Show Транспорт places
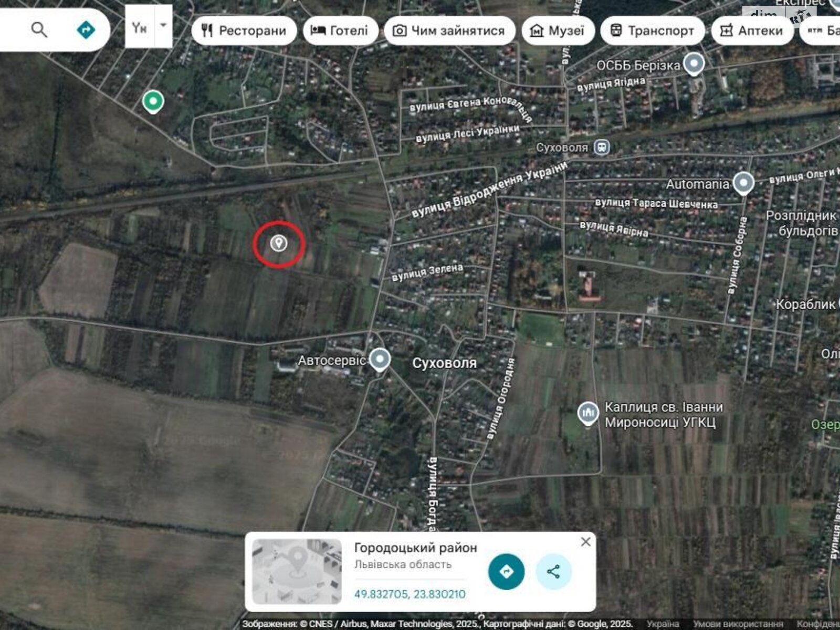The image size is (840, 630). tap(653, 30)
